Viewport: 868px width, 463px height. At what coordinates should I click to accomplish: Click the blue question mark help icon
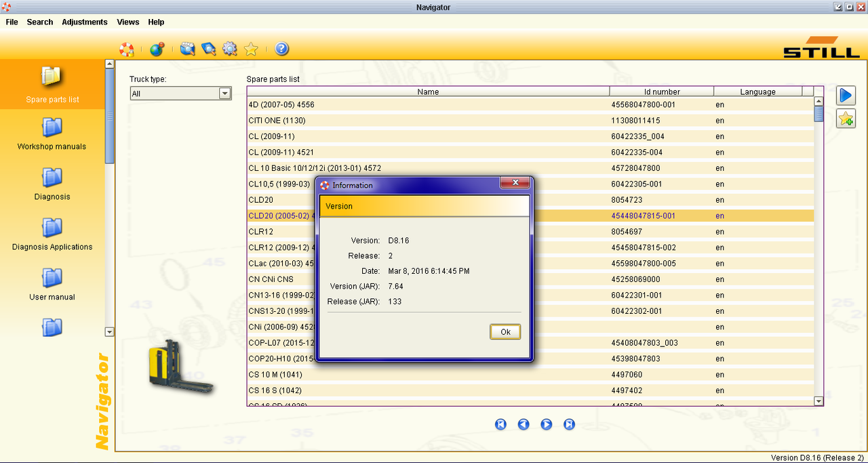(x=282, y=49)
